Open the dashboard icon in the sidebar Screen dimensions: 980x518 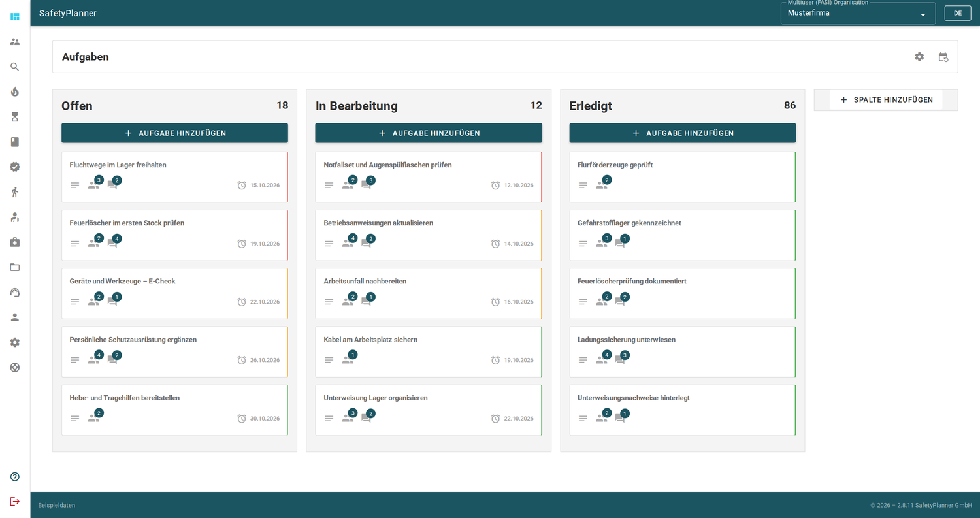pos(15,16)
